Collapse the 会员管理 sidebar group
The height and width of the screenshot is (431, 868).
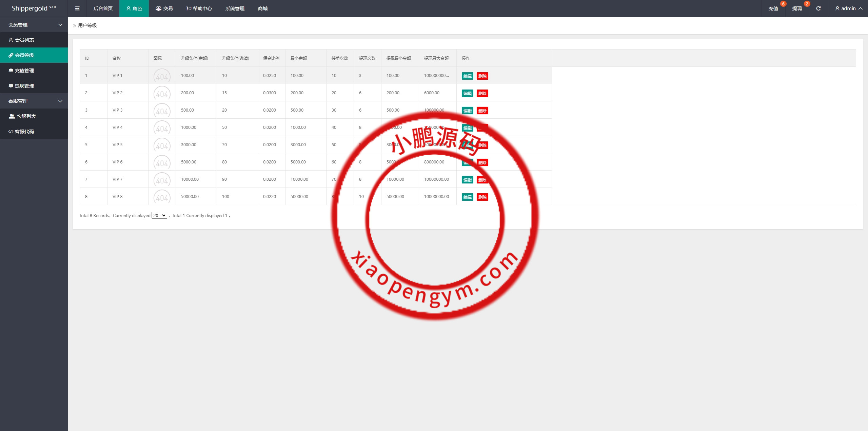click(x=34, y=25)
